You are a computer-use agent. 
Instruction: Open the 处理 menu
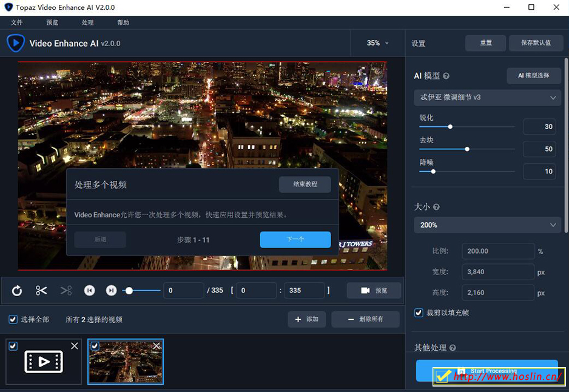pyautogui.click(x=87, y=22)
